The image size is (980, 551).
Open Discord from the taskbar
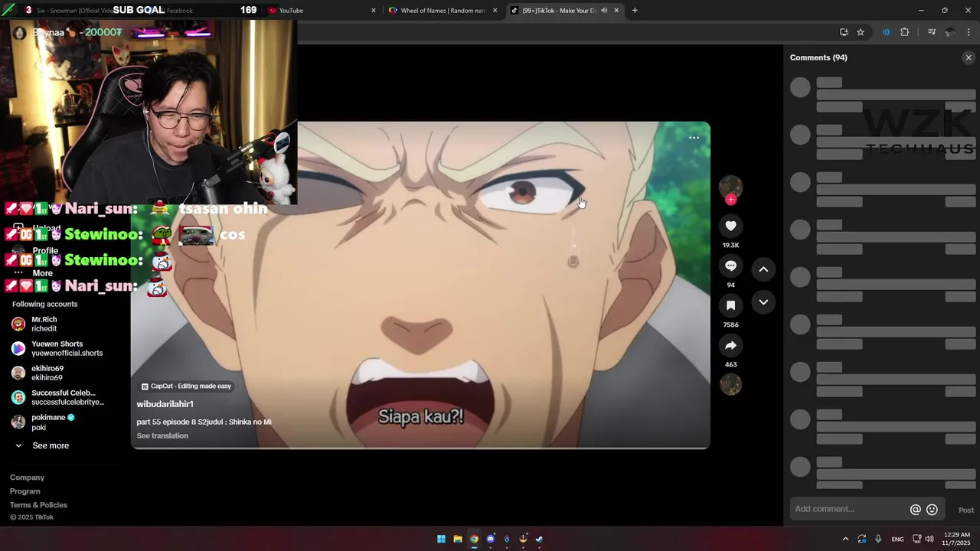pos(491,539)
